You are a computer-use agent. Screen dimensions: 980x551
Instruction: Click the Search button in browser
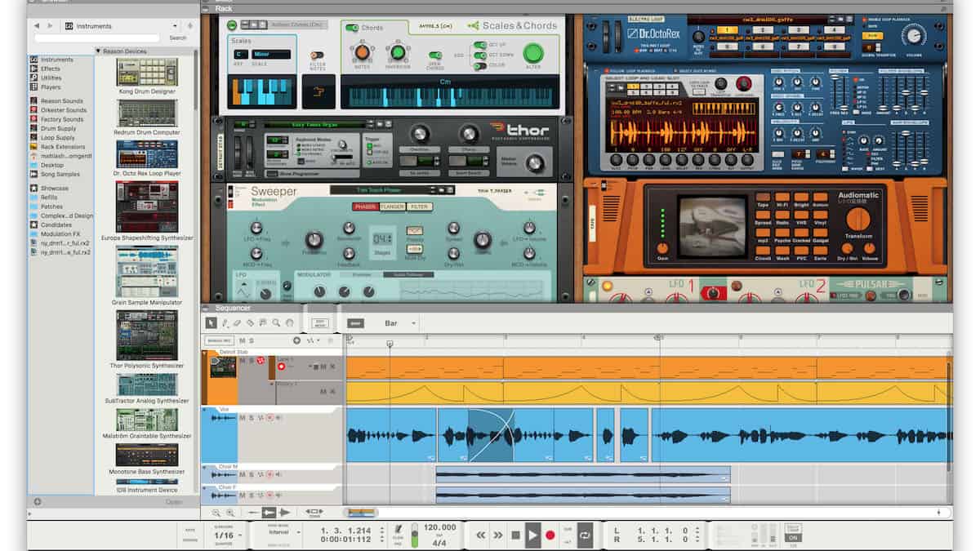point(178,38)
